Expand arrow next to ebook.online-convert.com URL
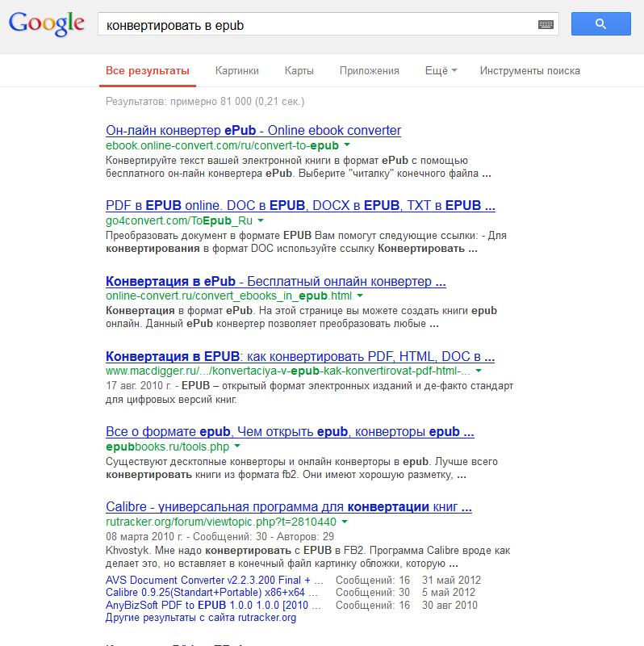The image size is (644, 646). tap(347, 145)
